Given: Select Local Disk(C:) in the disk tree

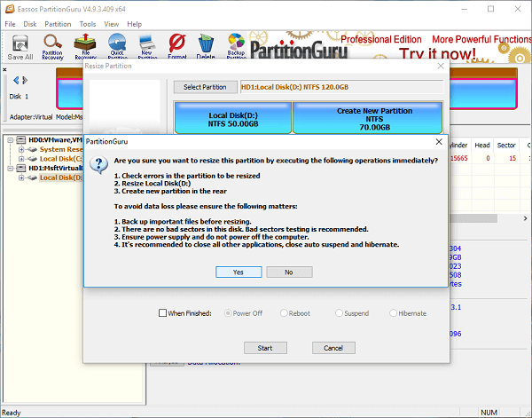Looking at the screenshot, I should (60, 159).
